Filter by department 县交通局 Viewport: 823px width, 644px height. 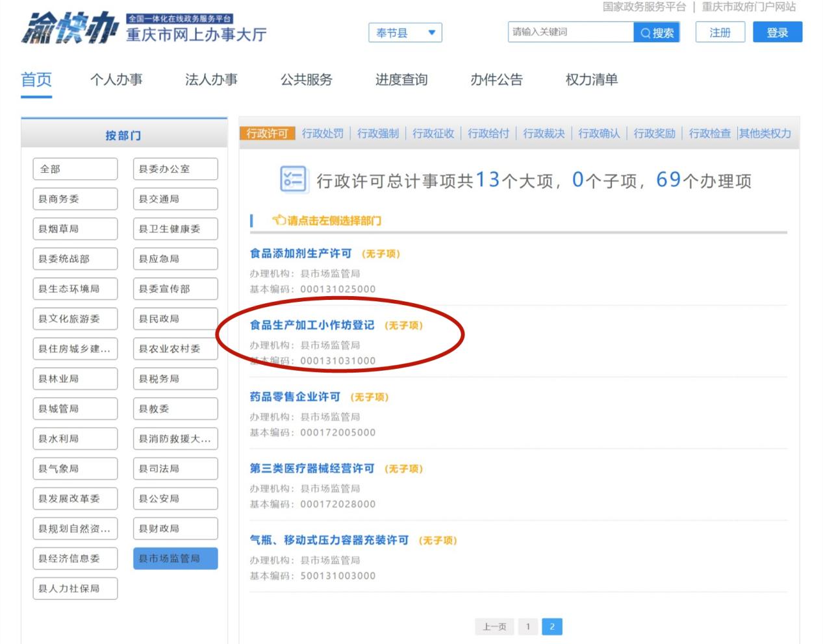coord(175,199)
